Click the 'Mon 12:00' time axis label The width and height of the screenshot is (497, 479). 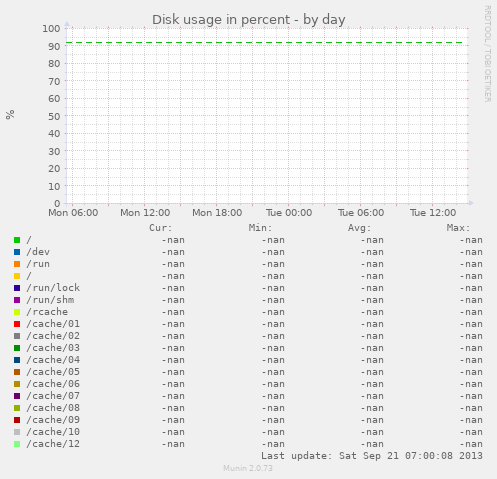coord(145,213)
